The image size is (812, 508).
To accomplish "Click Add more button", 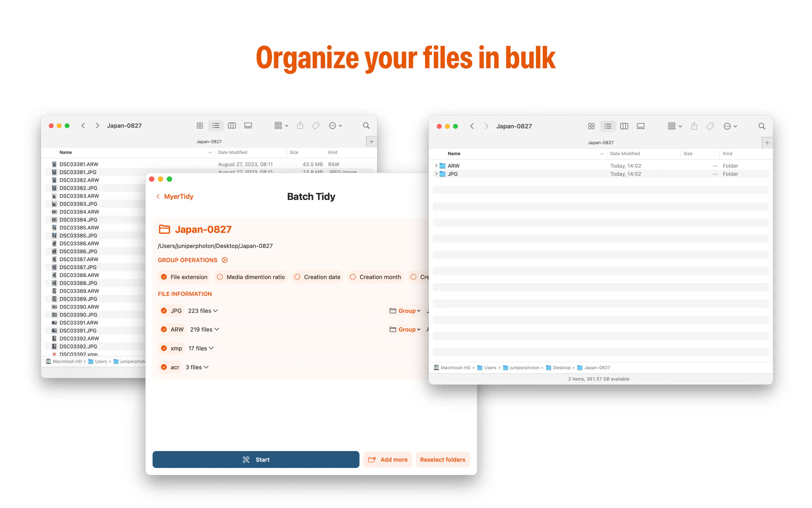I will tap(388, 460).
